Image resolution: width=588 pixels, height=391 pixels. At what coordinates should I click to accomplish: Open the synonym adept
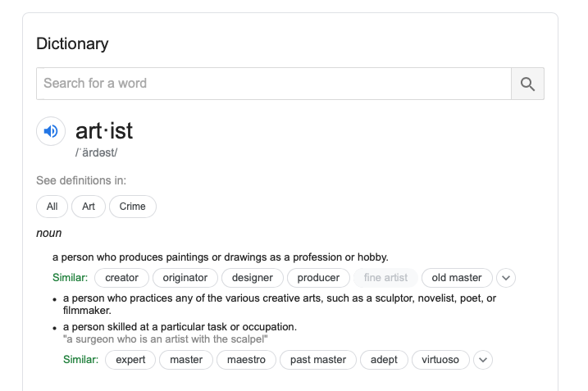point(384,360)
